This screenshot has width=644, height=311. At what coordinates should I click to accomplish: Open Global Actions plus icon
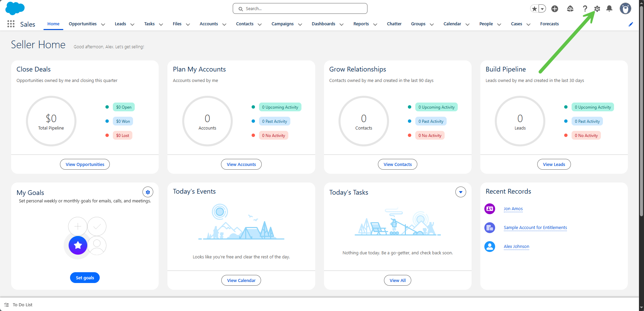(555, 9)
